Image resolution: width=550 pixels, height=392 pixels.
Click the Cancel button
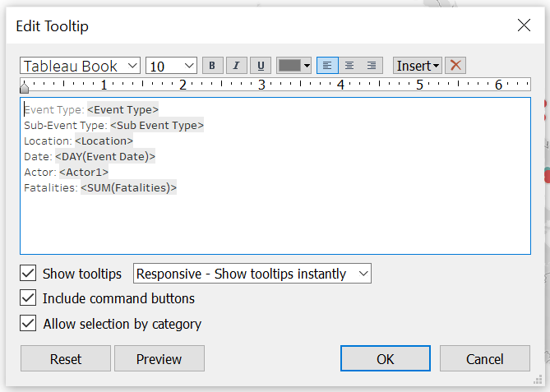point(485,358)
